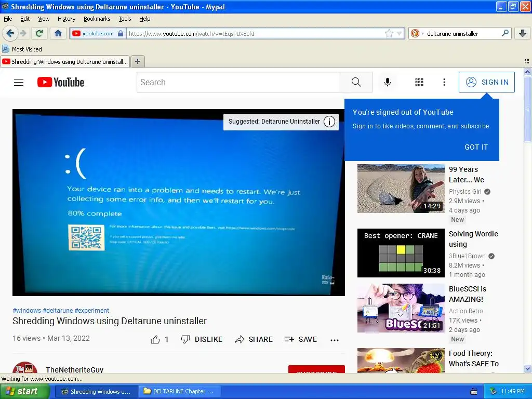Dismiss the popup with GOT IT
Viewport: 532px width, 399px height.
tap(476, 147)
